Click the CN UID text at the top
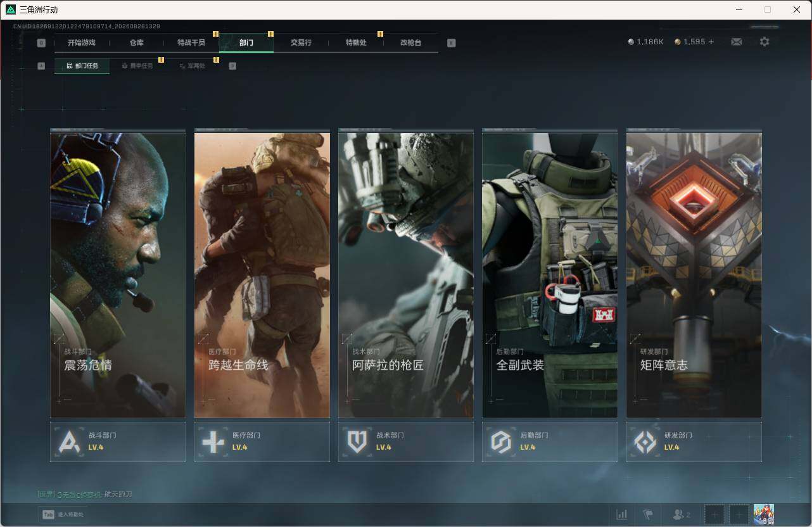812x527 pixels. coord(87,27)
